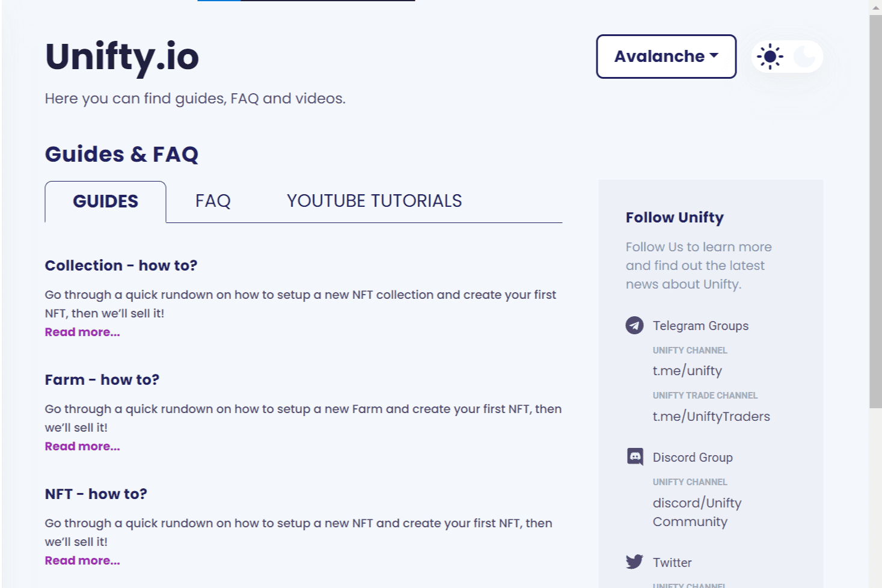The image size is (882, 588).
Task: Expand the network selector chevron
Action: click(714, 55)
